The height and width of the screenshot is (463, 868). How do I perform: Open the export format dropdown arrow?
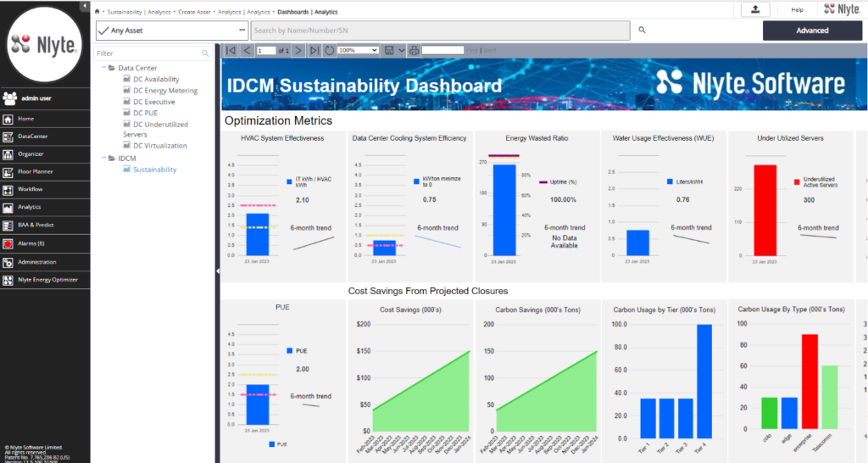point(401,50)
